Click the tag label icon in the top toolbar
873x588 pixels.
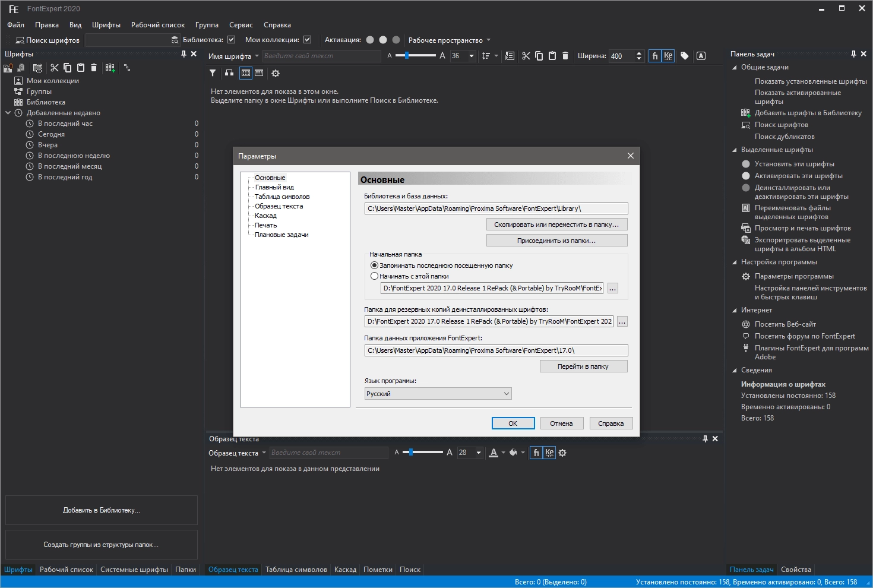tap(685, 56)
